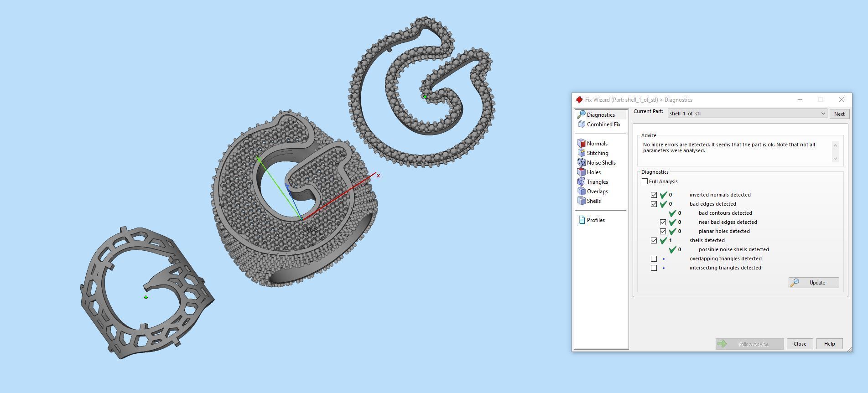The width and height of the screenshot is (868, 393).
Task: Open Help for Fix Wizard
Action: coord(829,344)
